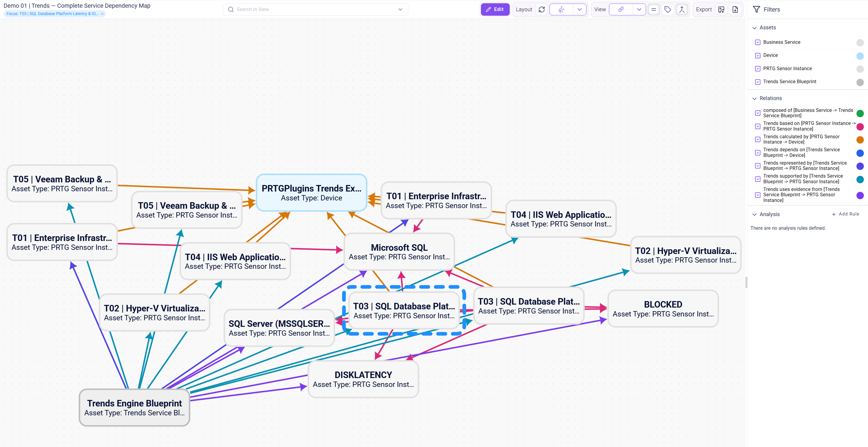Viewport: 868px width, 447px height.
Task: Click the link view mode icon
Action: coord(621,9)
